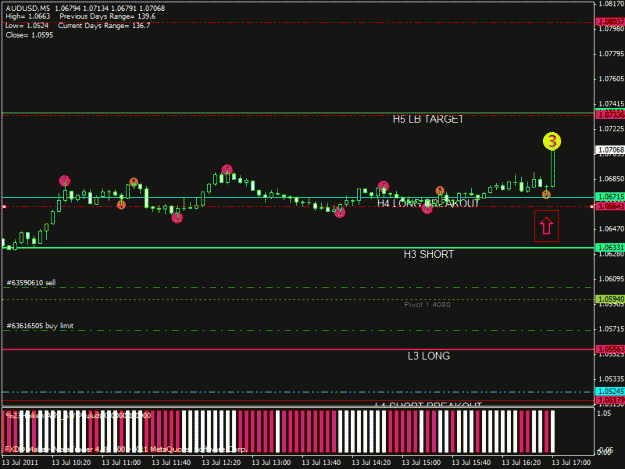Select the 1.07225 price scale value
The width and height of the screenshot is (625, 469).
point(611,129)
